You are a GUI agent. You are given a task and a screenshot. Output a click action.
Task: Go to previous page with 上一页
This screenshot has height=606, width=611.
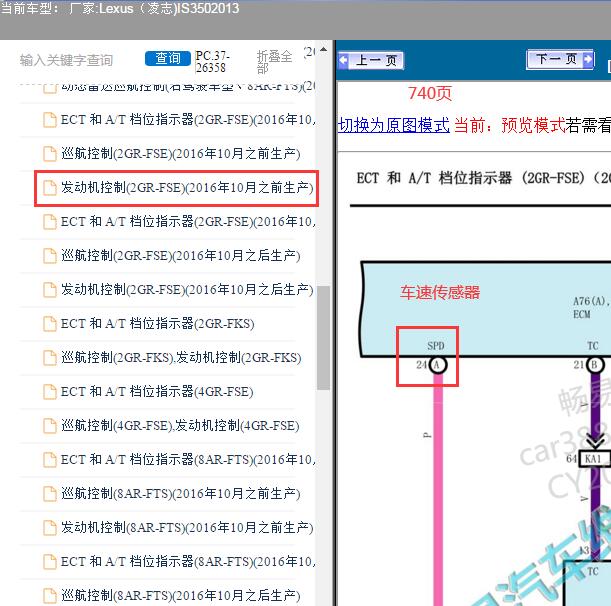click(x=371, y=60)
